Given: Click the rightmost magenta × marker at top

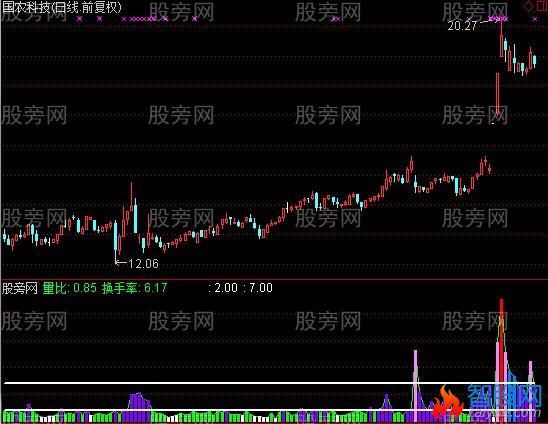Looking at the screenshot, I should (x=535, y=19).
